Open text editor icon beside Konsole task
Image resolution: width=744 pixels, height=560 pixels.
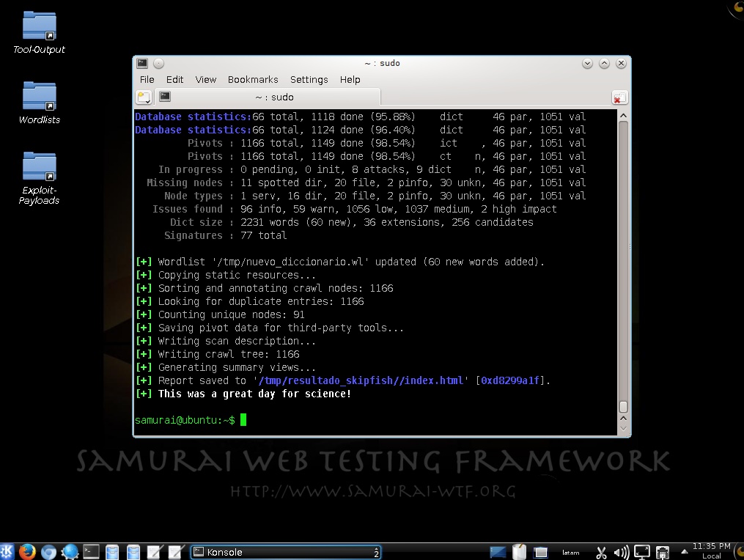(x=176, y=552)
